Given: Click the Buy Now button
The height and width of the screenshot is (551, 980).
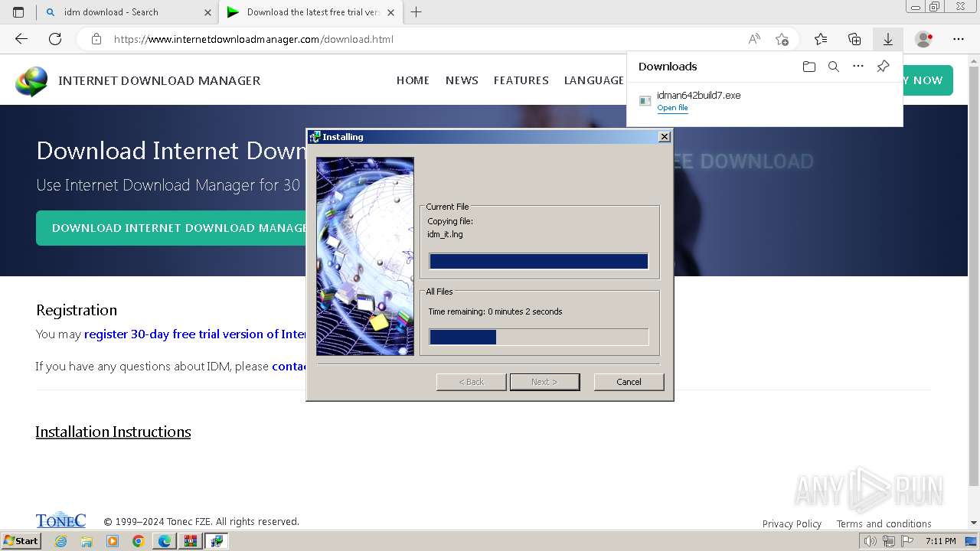Looking at the screenshot, I should [927, 80].
